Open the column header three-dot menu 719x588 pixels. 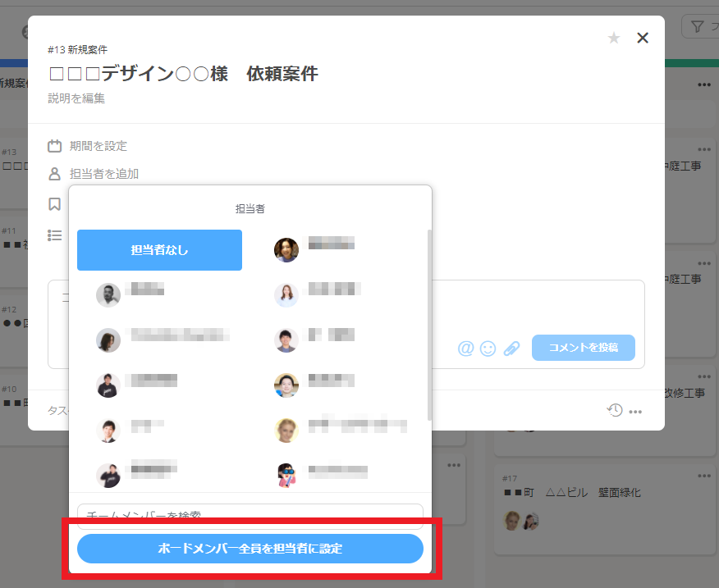704,84
